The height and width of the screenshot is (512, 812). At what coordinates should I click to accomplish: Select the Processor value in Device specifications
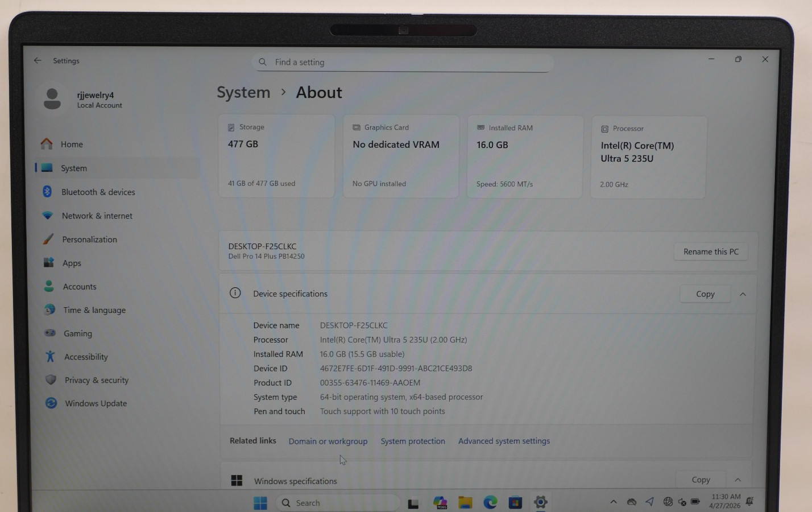coord(393,340)
